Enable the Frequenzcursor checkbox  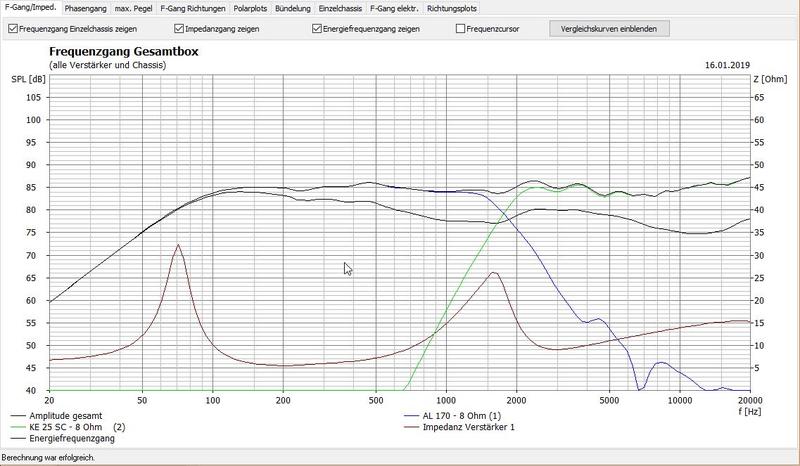click(x=460, y=29)
